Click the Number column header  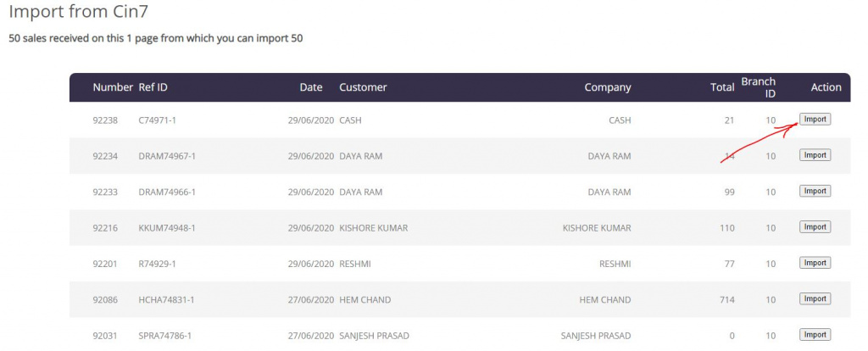(x=113, y=87)
